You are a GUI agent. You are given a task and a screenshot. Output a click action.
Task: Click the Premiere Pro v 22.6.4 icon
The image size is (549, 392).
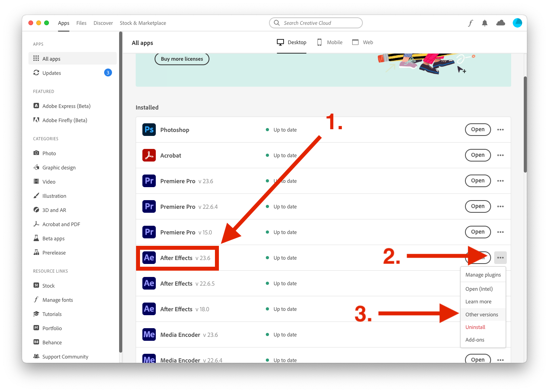click(x=149, y=206)
